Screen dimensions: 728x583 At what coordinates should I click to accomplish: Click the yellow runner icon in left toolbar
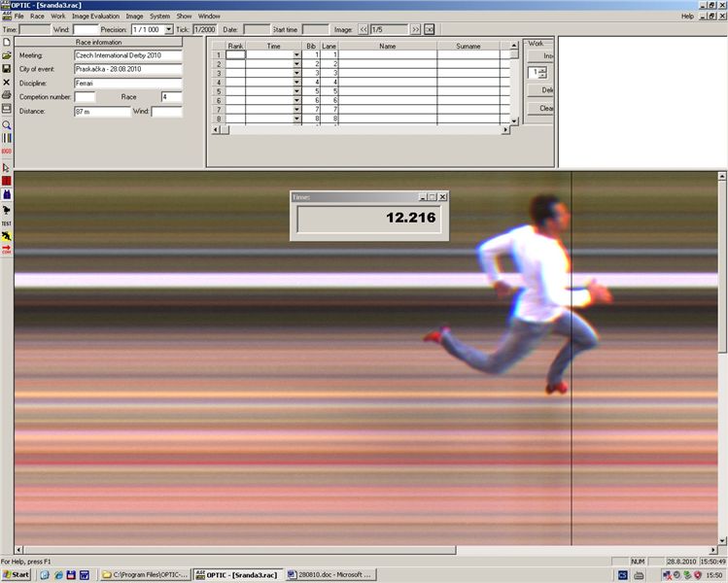(x=7, y=236)
